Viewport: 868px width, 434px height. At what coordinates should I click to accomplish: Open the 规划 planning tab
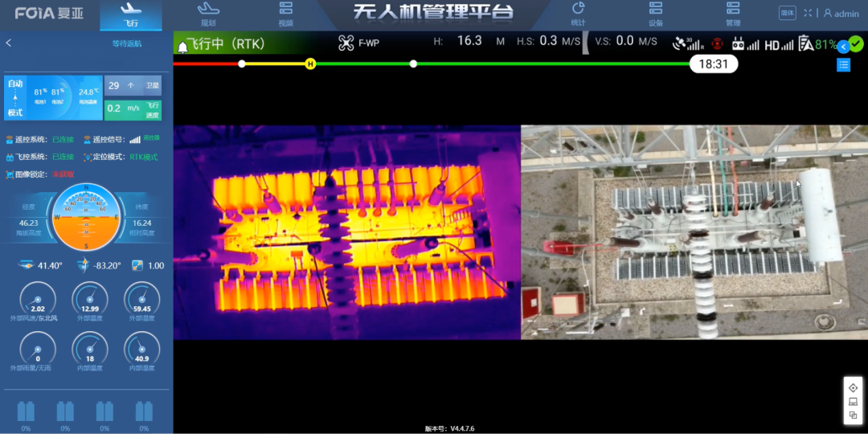[208, 14]
